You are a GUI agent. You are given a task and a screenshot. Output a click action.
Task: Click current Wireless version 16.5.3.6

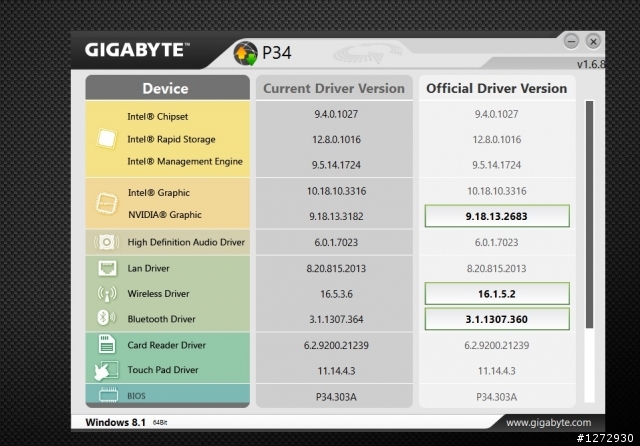(336, 294)
